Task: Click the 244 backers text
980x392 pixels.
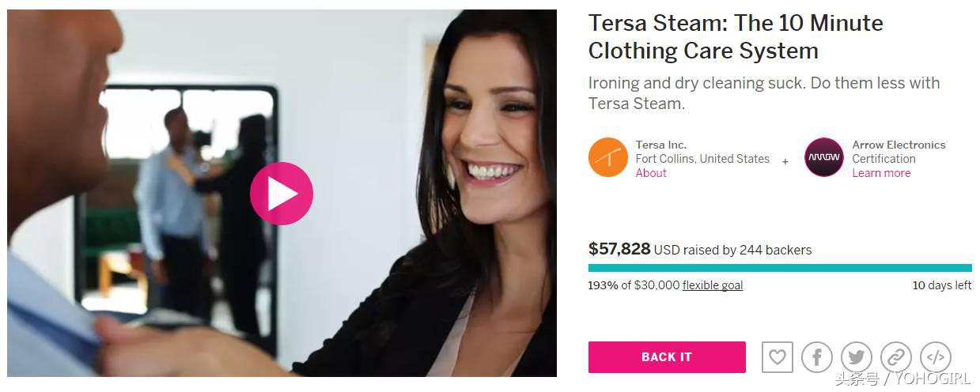Action: [775, 250]
